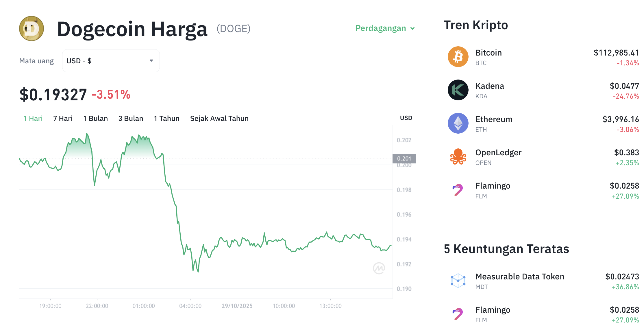Click the Measurable Data Token icon

click(458, 281)
